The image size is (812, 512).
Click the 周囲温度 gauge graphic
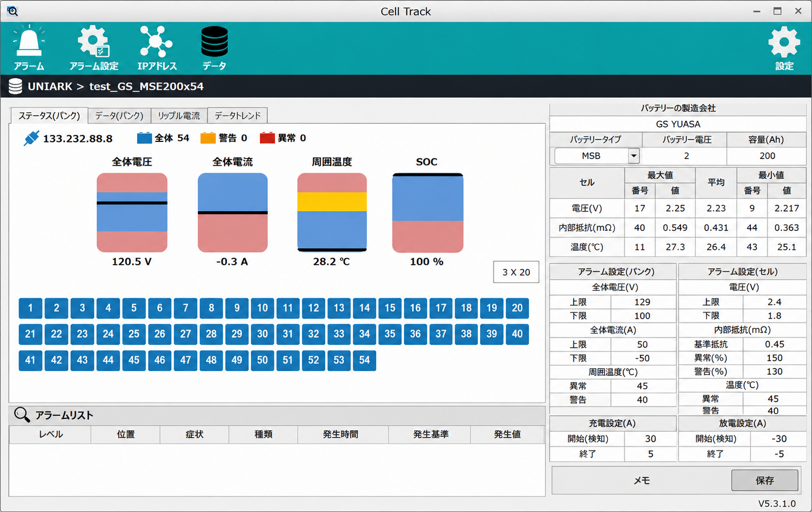pos(332,212)
